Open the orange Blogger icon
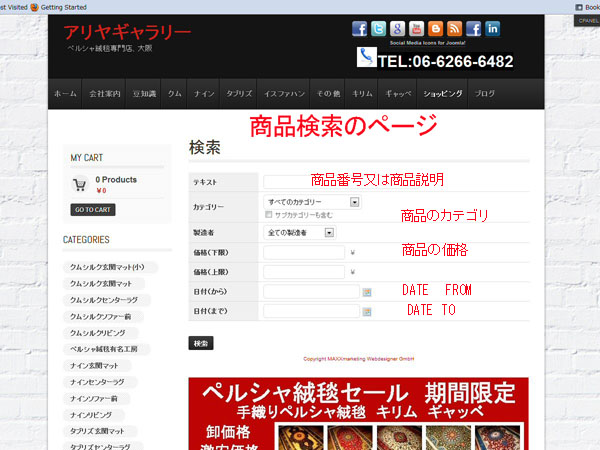 436,29
